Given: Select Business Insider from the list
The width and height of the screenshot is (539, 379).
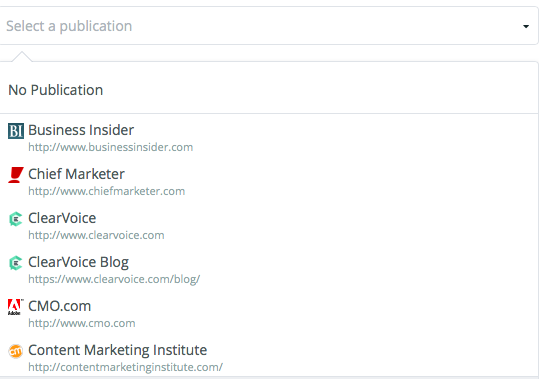Looking at the screenshot, I should 269,137.
